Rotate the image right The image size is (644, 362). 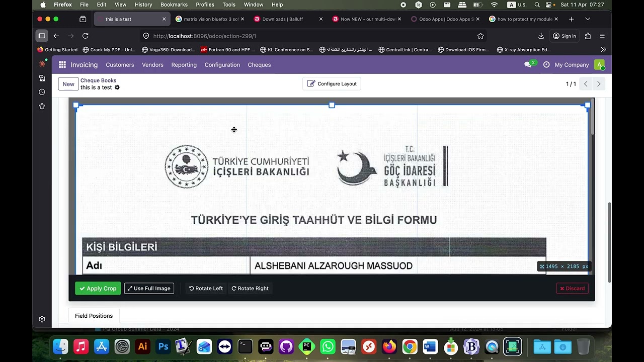[250, 289]
